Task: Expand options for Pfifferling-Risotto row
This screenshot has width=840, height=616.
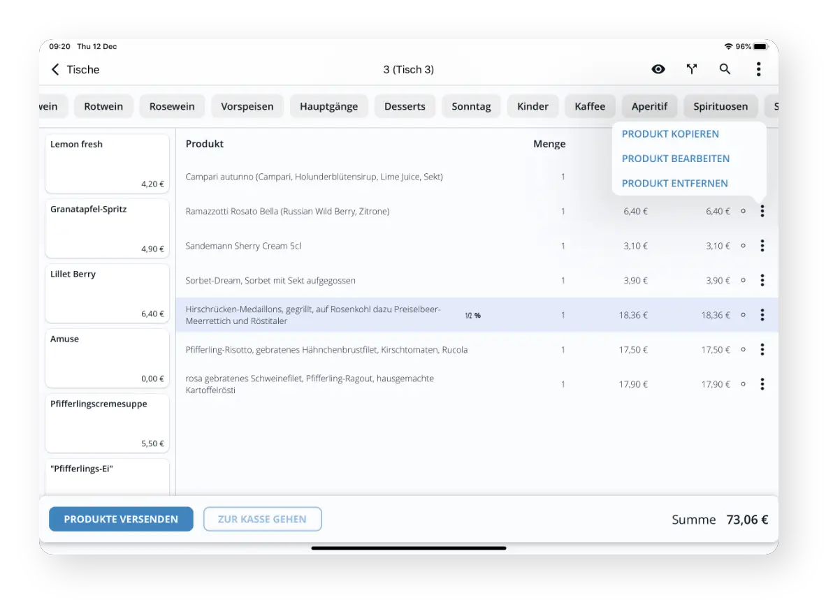Action: [762, 349]
